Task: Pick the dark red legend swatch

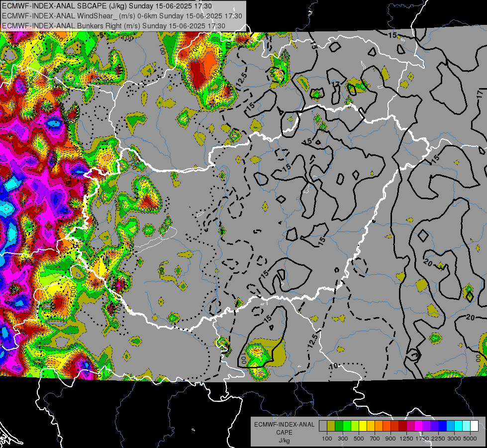Action: pyautogui.click(x=402, y=426)
